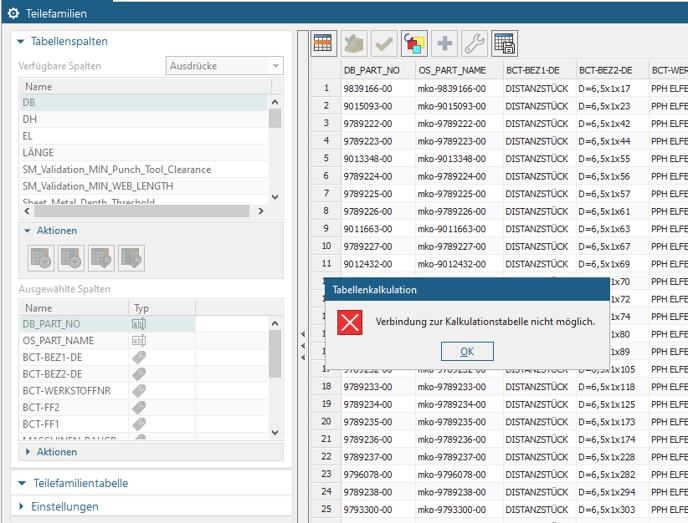Click the wrench edit icon in the toolbar
688x523 pixels.
(x=474, y=43)
